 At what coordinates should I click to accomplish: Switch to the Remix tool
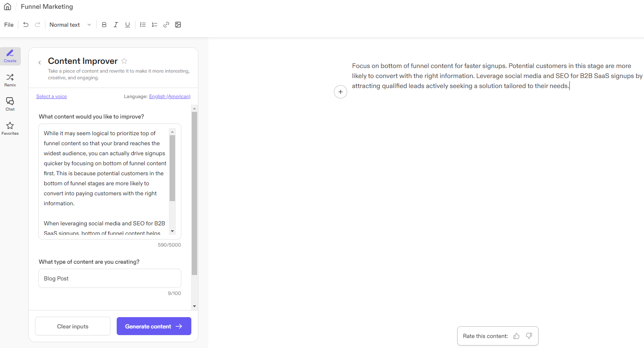point(10,79)
